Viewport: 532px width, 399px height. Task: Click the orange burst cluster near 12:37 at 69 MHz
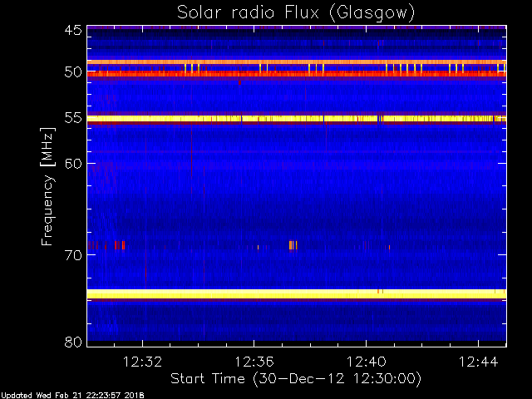293,245
